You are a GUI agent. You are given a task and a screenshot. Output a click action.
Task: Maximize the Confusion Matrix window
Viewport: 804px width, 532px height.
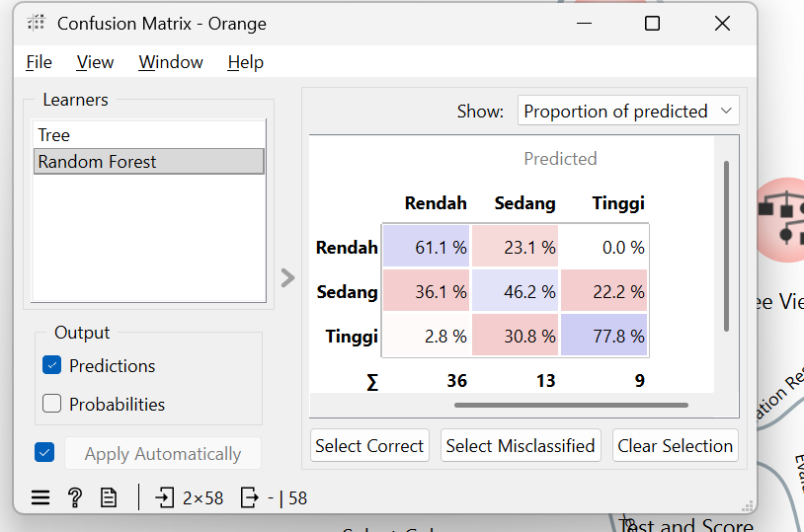point(652,23)
